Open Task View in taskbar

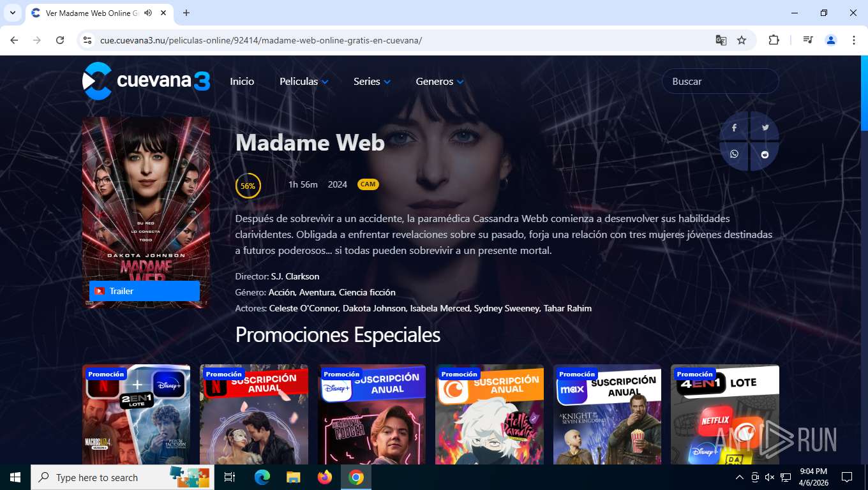click(230, 477)
